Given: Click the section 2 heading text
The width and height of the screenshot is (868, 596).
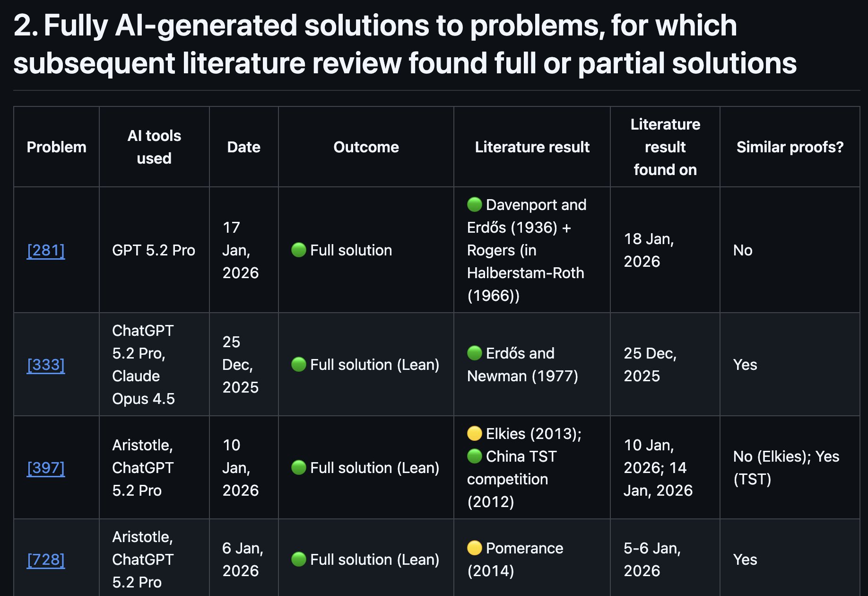Looking at the screenshot, I should [x=405, y=44].
